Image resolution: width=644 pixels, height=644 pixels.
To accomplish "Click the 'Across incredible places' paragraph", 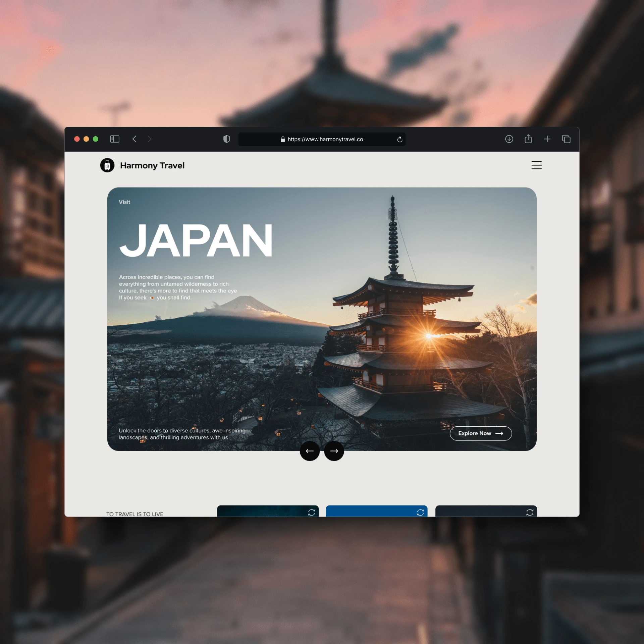I will (178, 287).
